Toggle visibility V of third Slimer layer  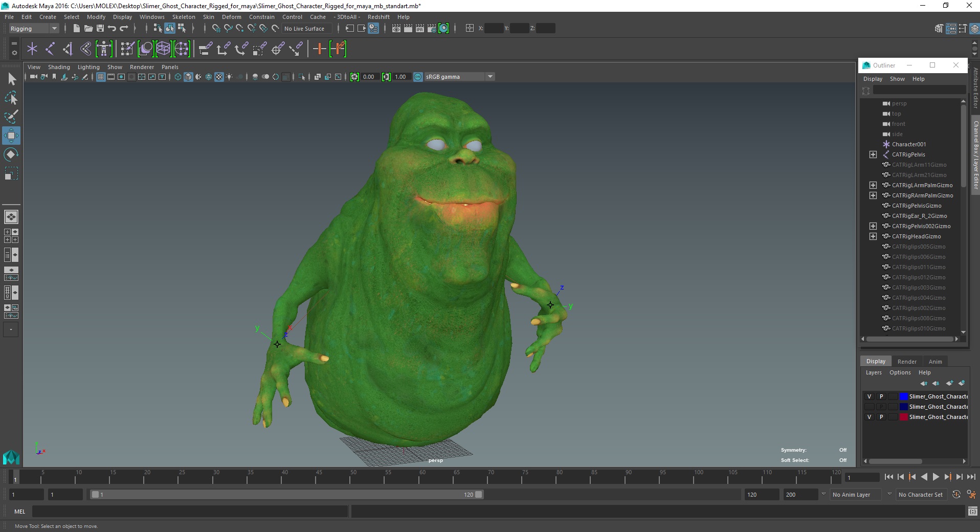pyautogui.click(x=869, y=417)
